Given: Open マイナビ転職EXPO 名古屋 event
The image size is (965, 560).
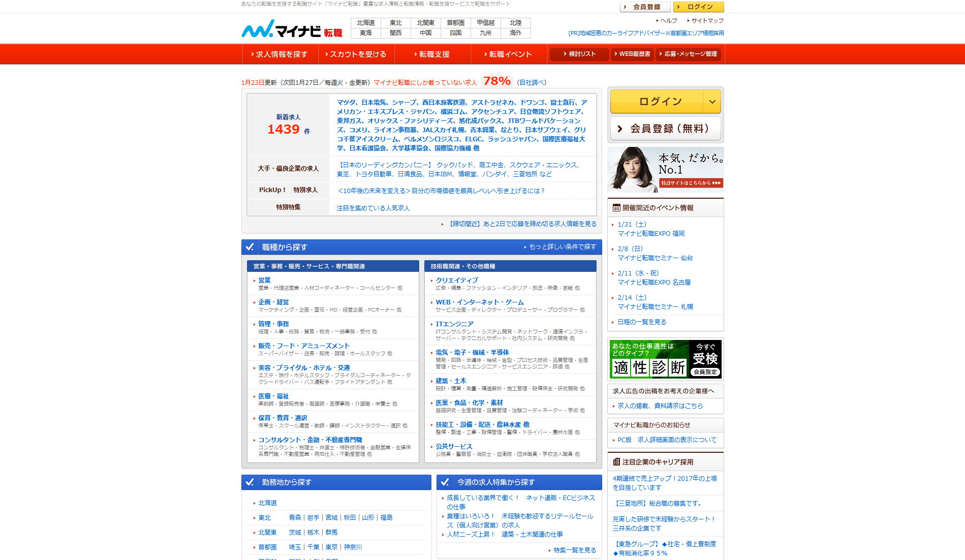Looking at the screenshot, I should tap(654, 283).
